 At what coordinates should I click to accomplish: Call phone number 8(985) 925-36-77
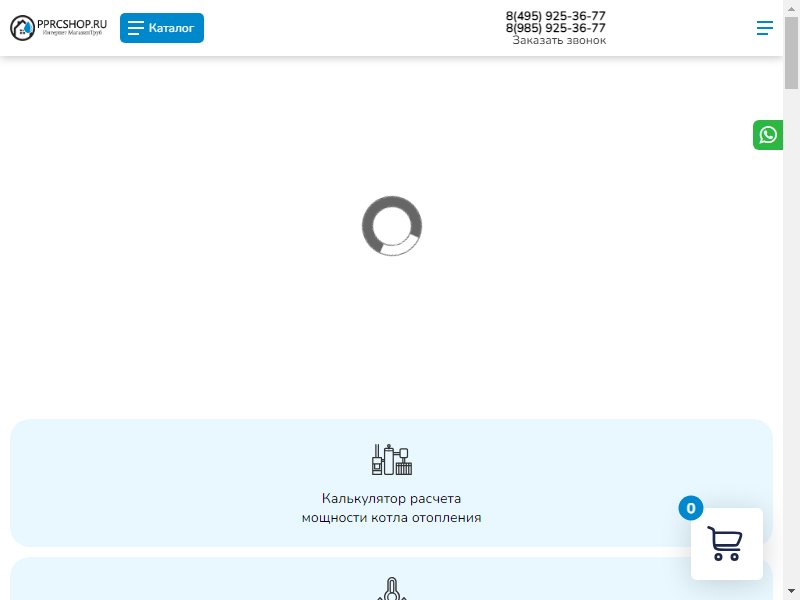pyautogui.click(x=556, y=28)
